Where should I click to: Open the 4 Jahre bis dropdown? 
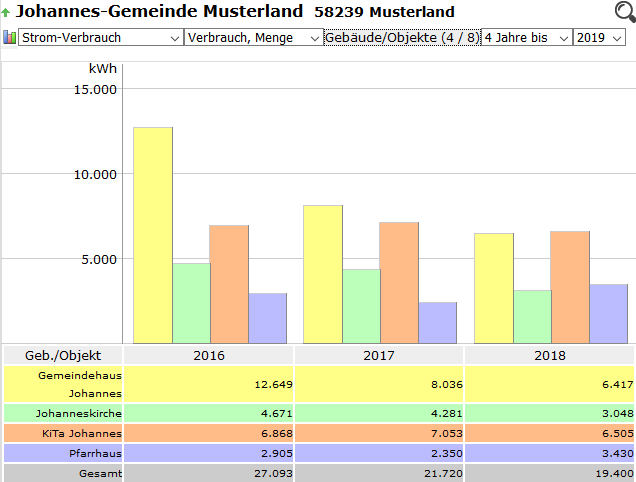526,37
